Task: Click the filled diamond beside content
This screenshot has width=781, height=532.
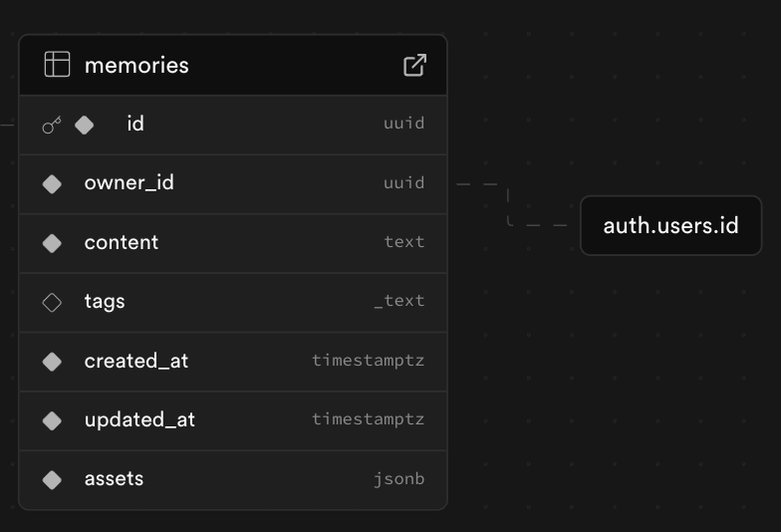Action: point(52,243)
